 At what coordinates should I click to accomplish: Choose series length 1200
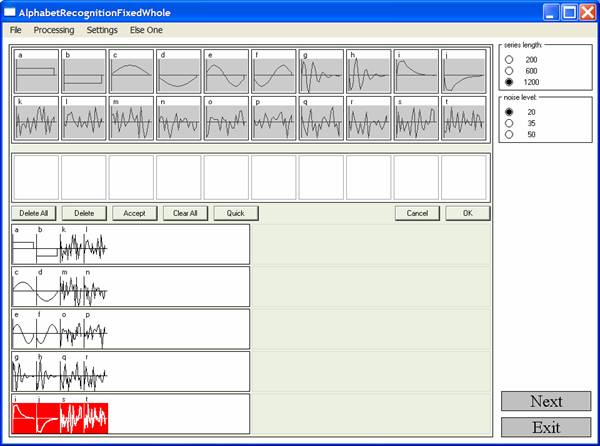(x=509, y=82)
